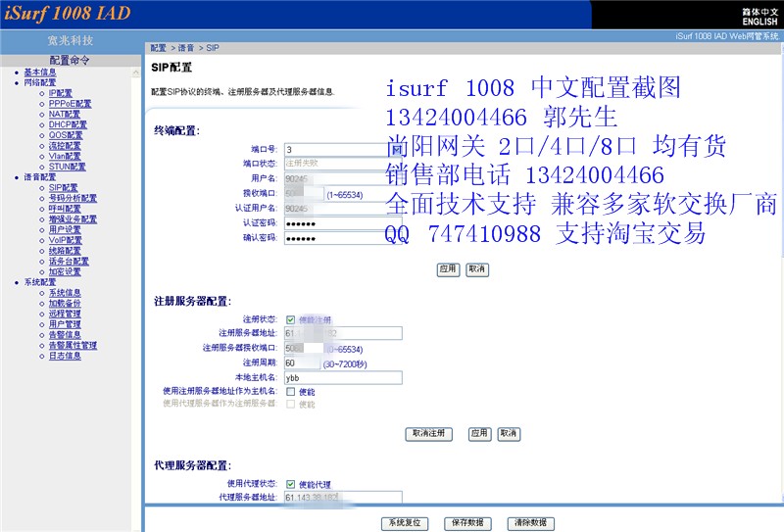Click the 认证密码 password field
Screen dimensions: 784x532
343,223
